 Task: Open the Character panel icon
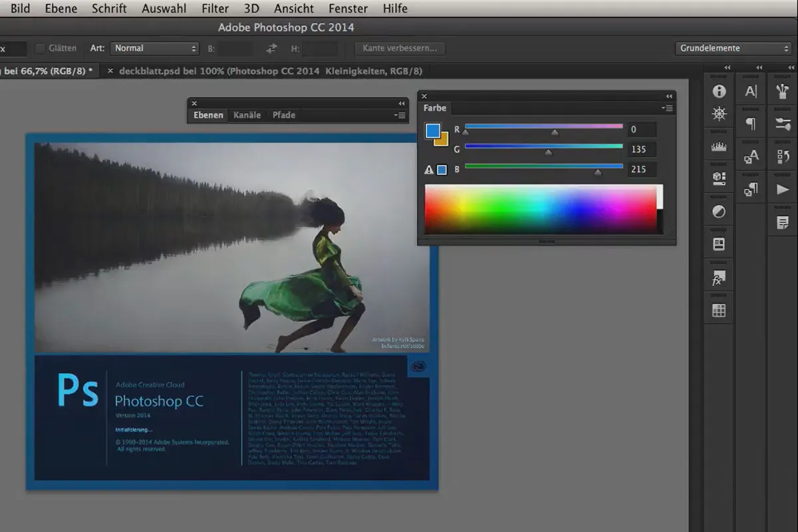751,91
